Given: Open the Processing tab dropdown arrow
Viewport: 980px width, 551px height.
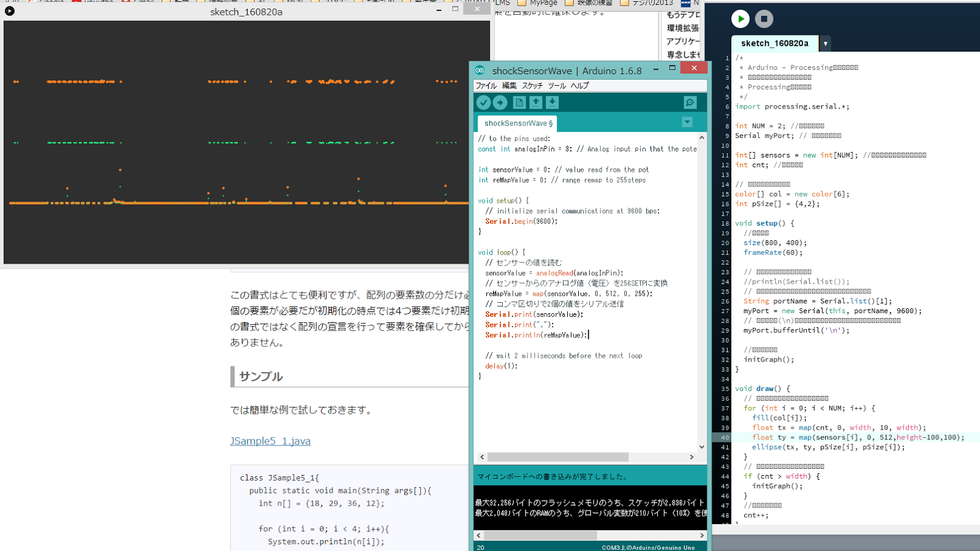Looking at the screenshot, I should tap(826, 44).
